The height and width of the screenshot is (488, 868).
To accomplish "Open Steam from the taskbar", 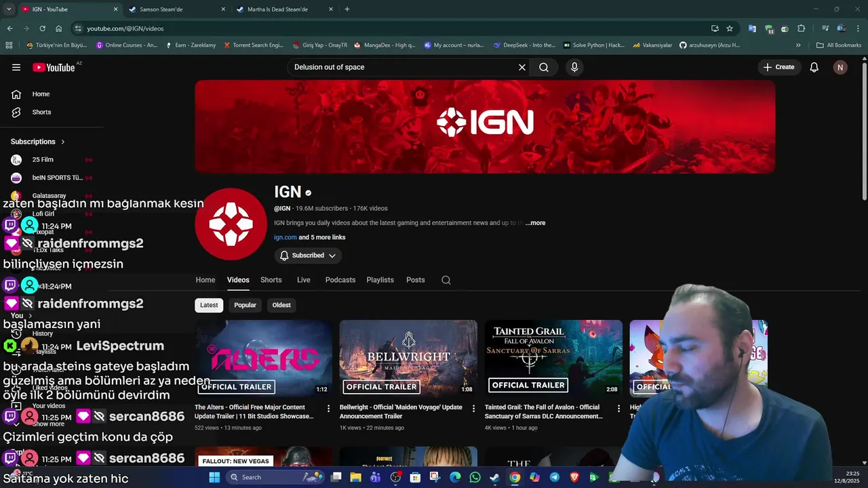I will pos(494,477).
